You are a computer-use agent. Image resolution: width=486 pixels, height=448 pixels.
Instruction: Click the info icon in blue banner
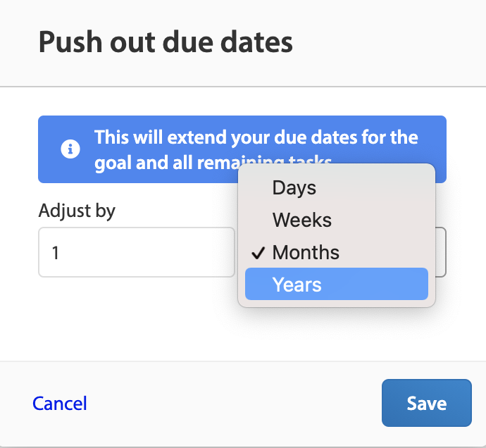pyautogui.click(x=70, y=149)
